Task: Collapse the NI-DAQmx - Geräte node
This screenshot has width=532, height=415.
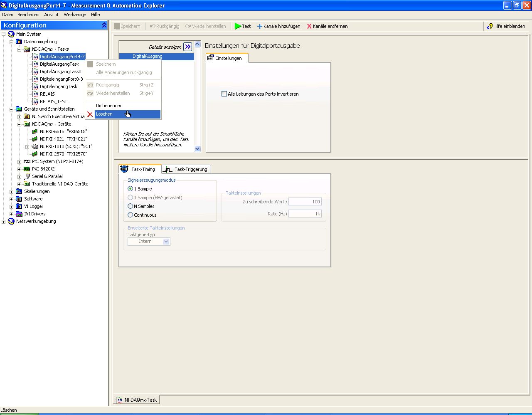Action: pyautogui.click(x=20, y=124)
